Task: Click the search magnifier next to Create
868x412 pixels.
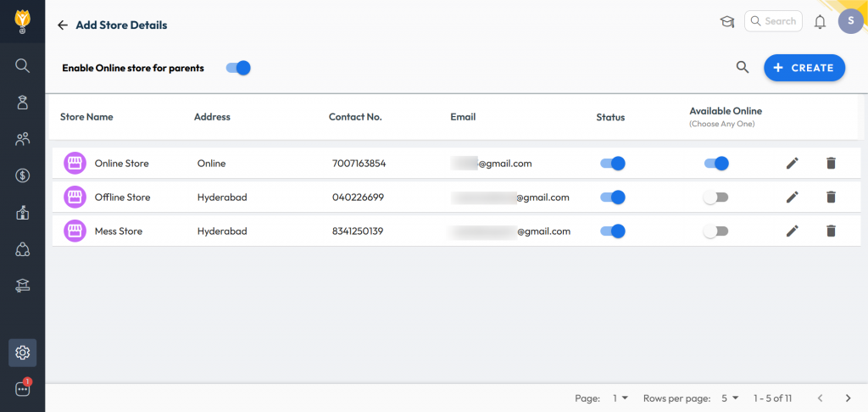Action: point(743,68)
